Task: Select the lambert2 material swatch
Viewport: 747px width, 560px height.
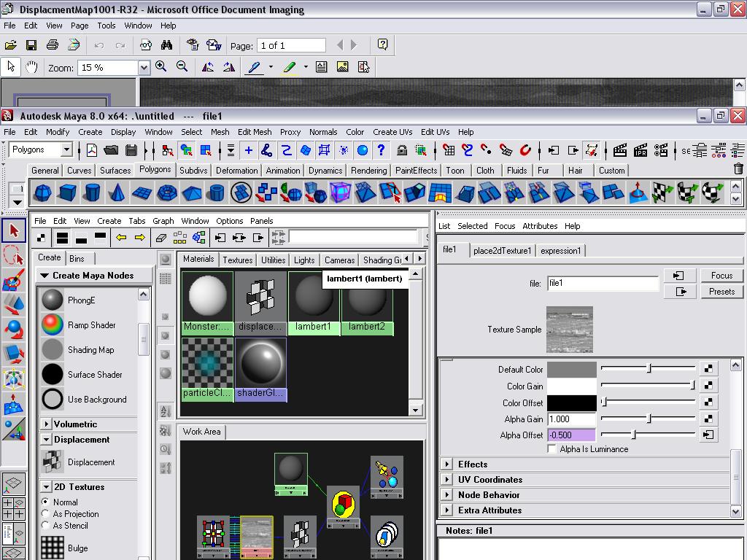Action: tap(366, 304)
